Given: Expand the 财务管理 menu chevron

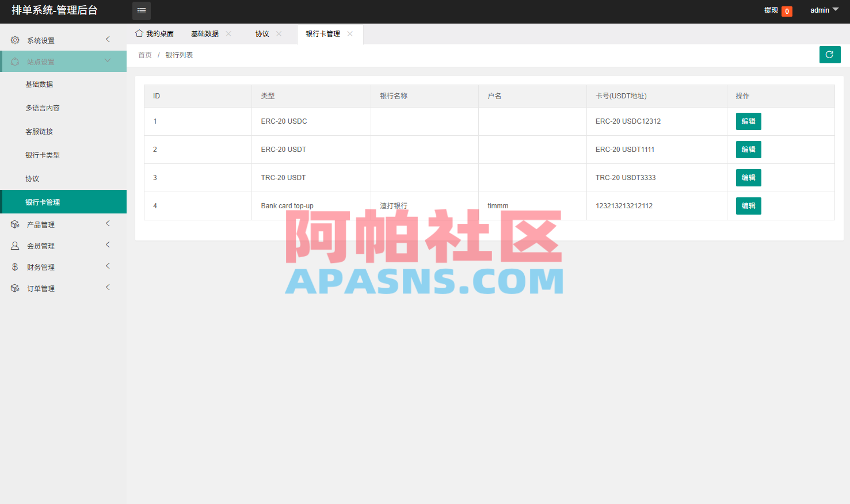Looking at the screenshot, I should [x=108, y=266].
